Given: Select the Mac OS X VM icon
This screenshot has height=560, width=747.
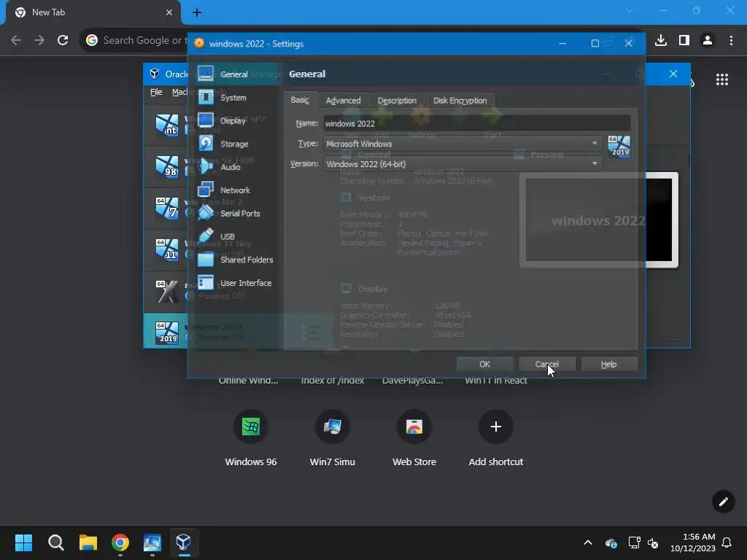Looking at the screenshot, I should click(x=167, y=291).
